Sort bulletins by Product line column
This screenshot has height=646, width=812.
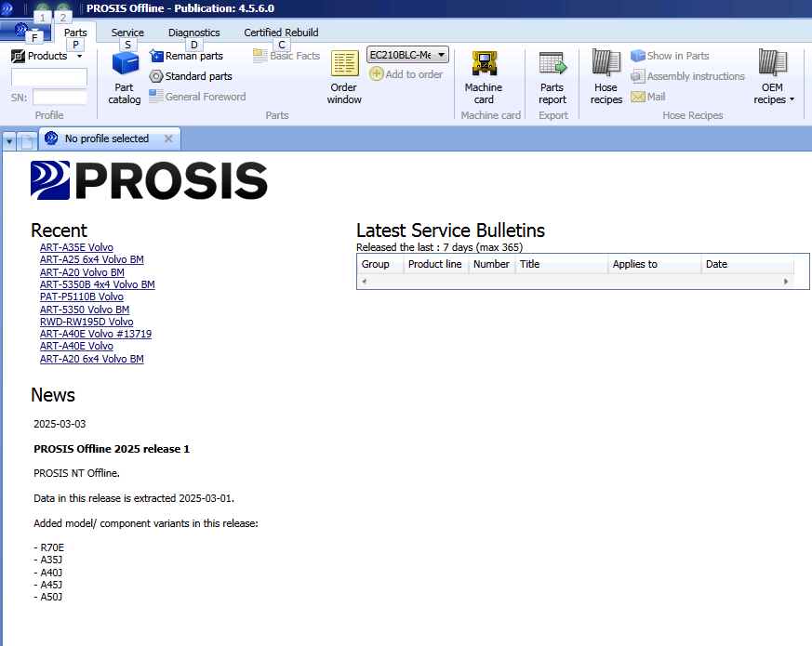click(x=436, y=264)
